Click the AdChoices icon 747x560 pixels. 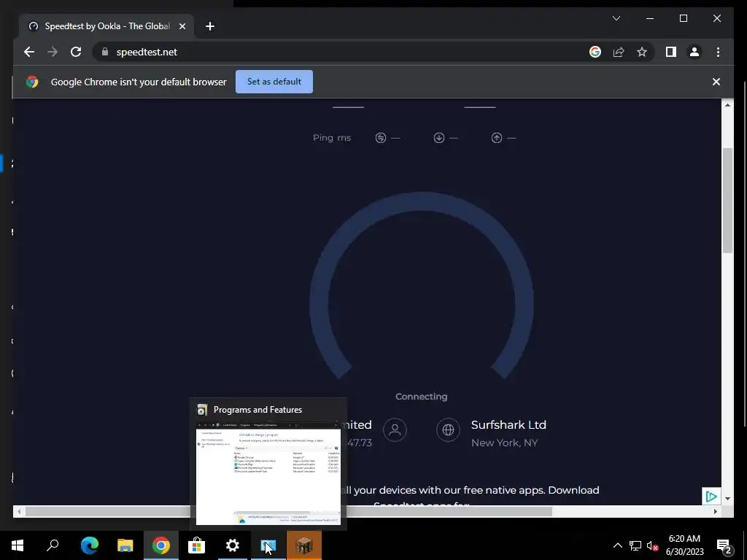tap(711, 496)
